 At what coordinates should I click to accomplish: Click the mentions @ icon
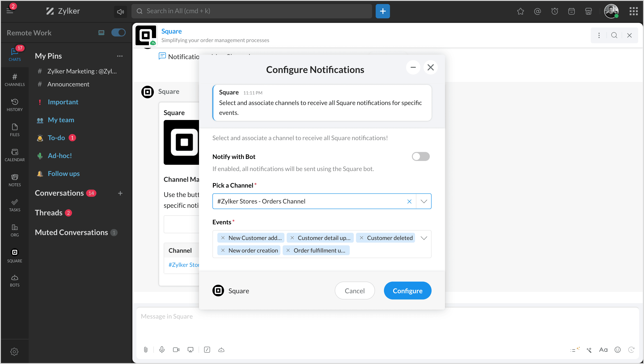(x=538, y=11)
